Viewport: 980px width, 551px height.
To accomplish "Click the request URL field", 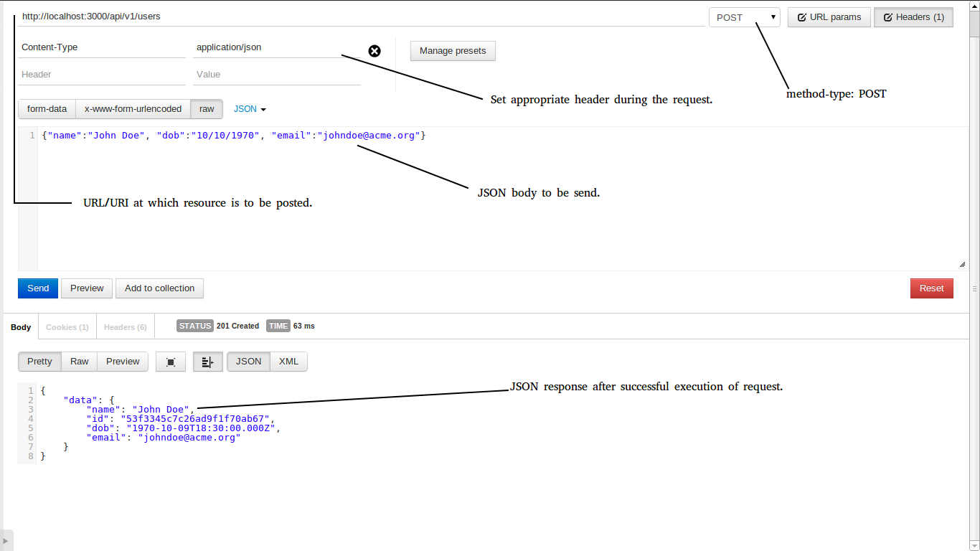I will tap(361, 17).
